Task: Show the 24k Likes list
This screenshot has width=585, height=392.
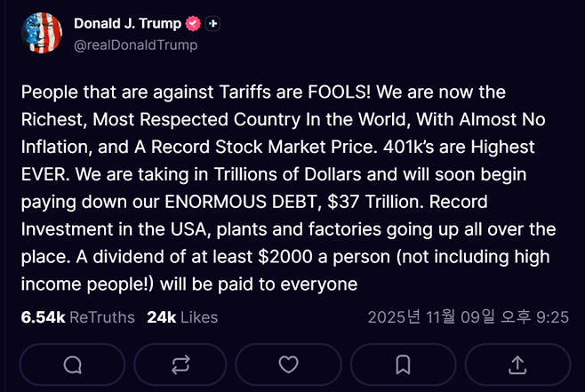Action: click(x=182, y=317)
